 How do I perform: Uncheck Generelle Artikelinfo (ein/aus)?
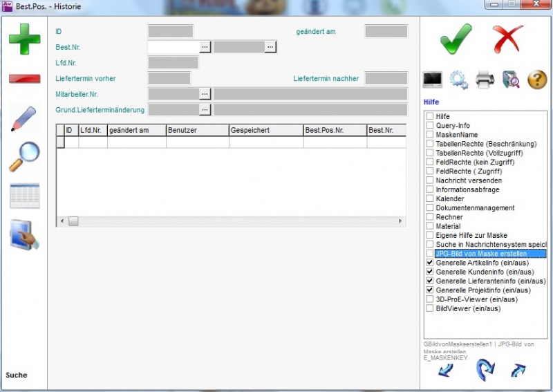pyautogui.click(x=430, y=263)
